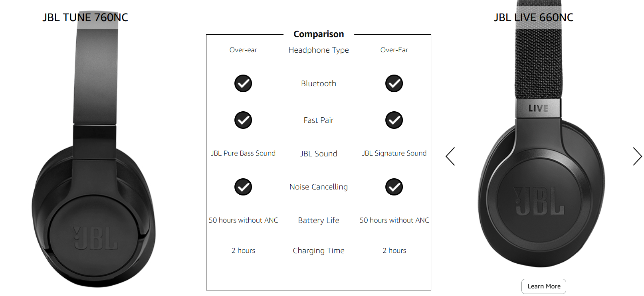This screenshot has height=296, width=644.
Task: Click Bluetooth checkmark for JBL LIVE 660NC
Action: (394, 83)
